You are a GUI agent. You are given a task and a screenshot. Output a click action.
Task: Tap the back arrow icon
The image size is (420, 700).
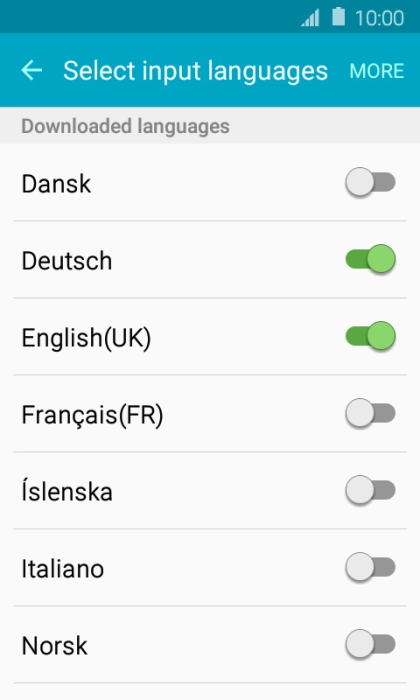[x=31, y=71]
